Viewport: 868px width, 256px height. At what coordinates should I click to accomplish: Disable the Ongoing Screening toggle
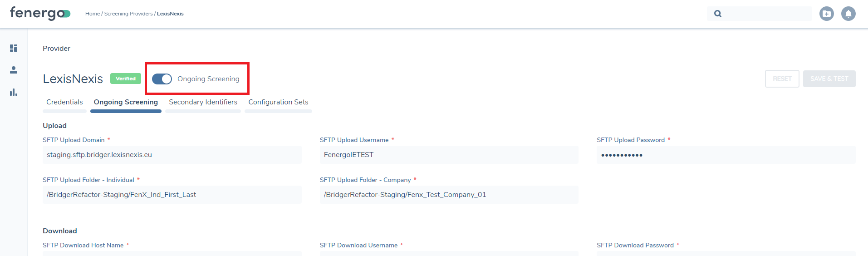click(x=162, y=79)
